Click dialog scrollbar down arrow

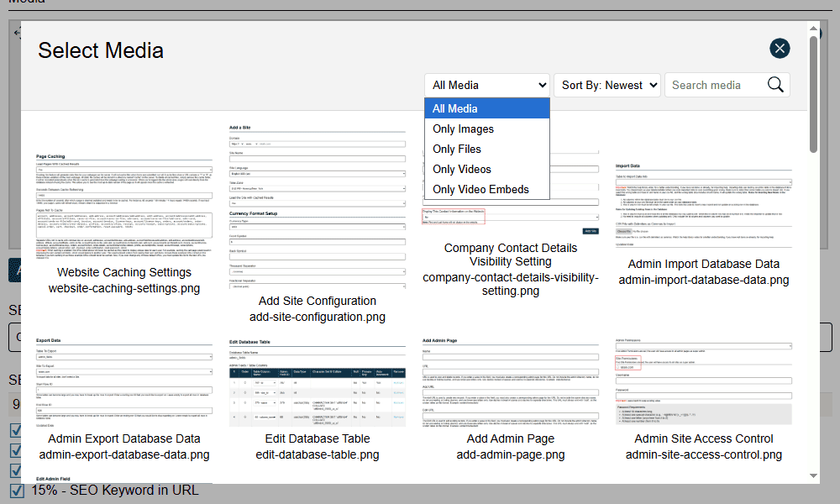click(813, 475)
